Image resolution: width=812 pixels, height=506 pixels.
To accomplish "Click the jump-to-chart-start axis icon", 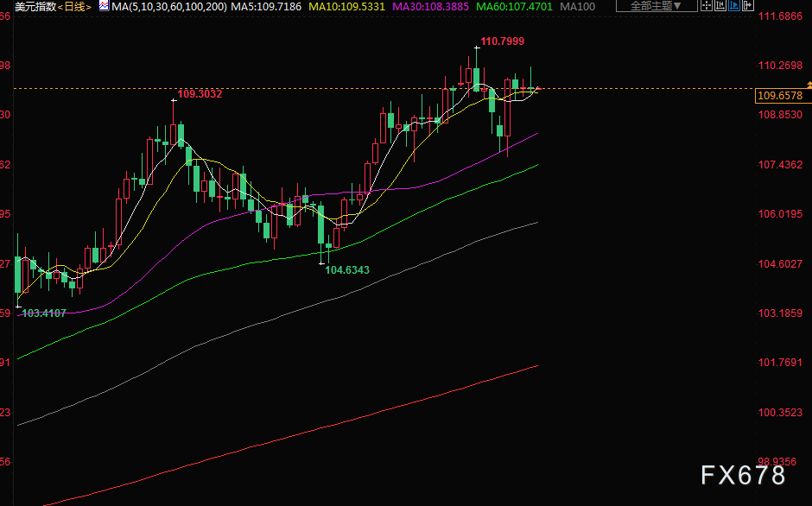I will coord(720,6).
